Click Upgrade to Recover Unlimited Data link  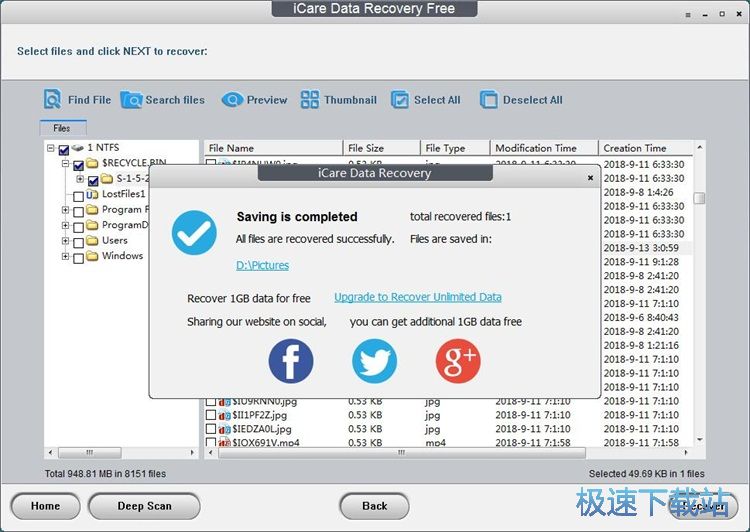(418, 297)
